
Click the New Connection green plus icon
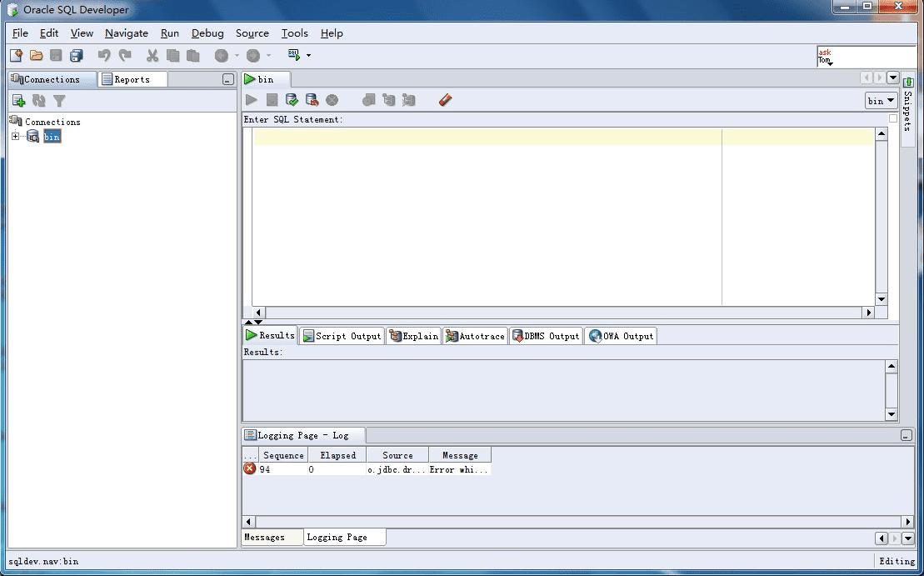[x=19, y=101]
